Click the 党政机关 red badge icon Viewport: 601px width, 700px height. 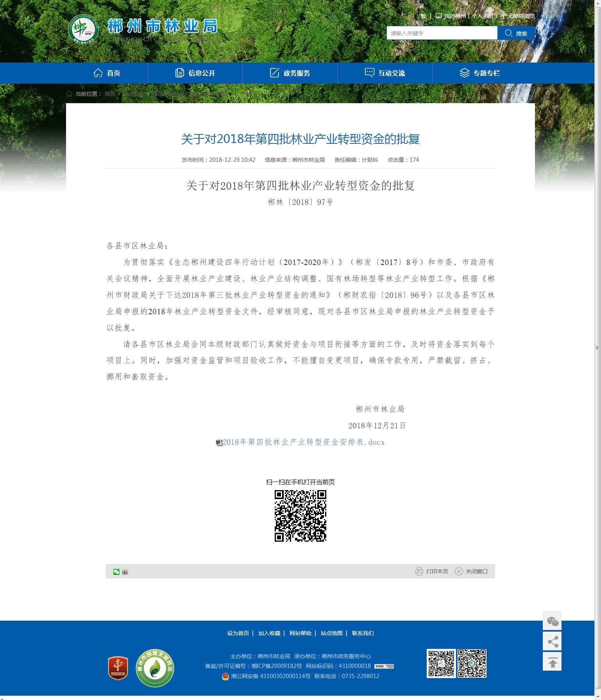pyautogui.click(x=118, y=668)
